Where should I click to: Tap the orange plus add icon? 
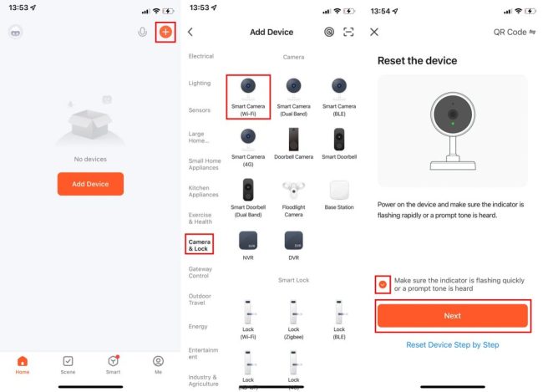pyautogui.click(x=165, y=33)
